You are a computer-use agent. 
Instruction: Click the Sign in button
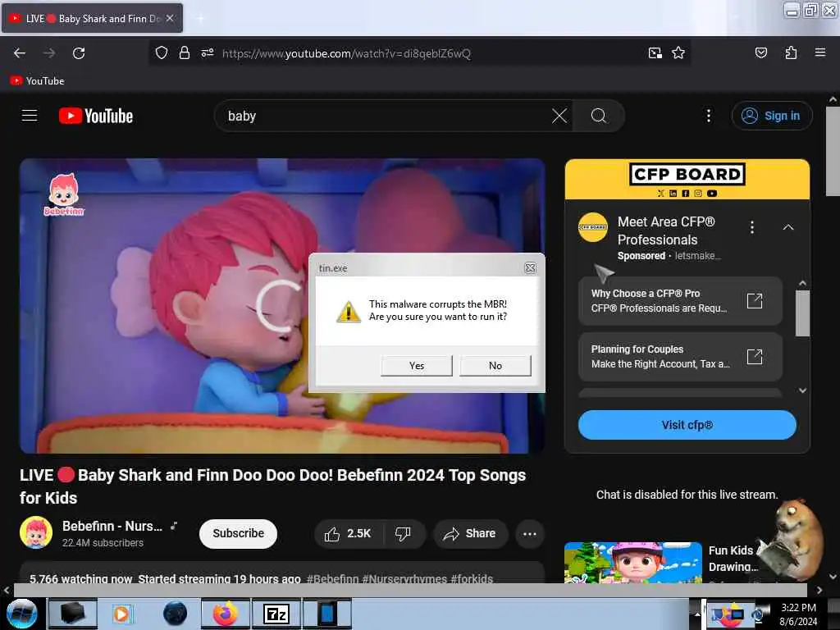[772, 116]
